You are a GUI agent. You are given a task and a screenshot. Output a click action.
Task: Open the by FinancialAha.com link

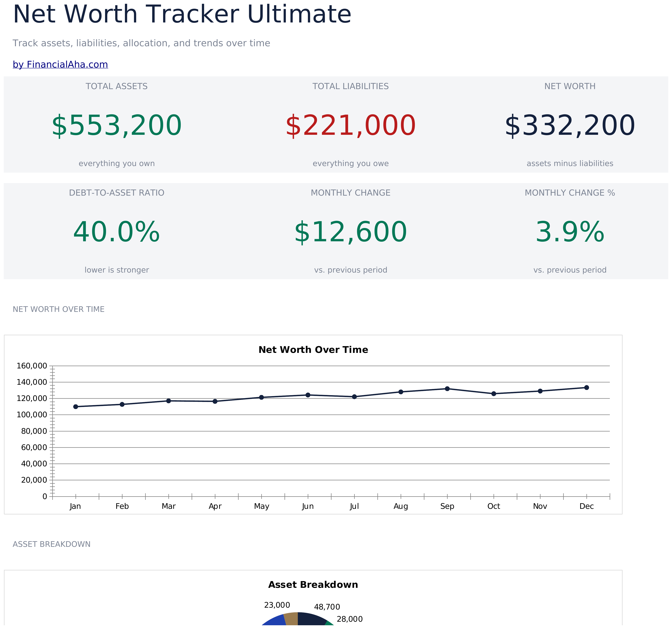pyautogui.click(x=60, y=65)
